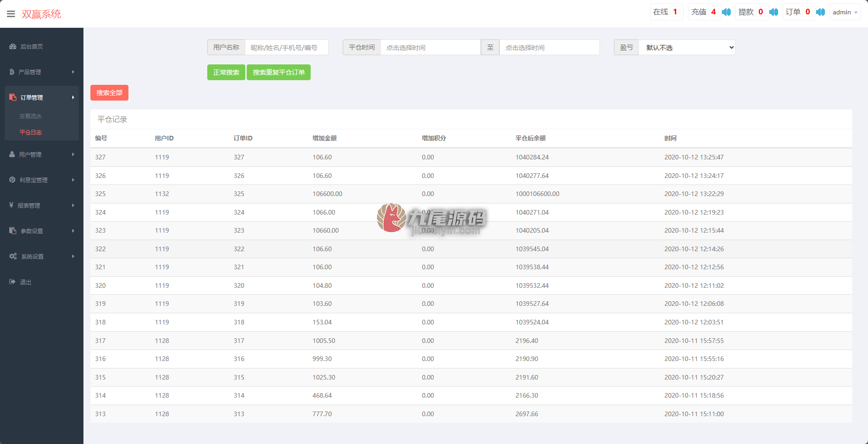Open the 后台首页 dashboard icon

click(13, 46)
